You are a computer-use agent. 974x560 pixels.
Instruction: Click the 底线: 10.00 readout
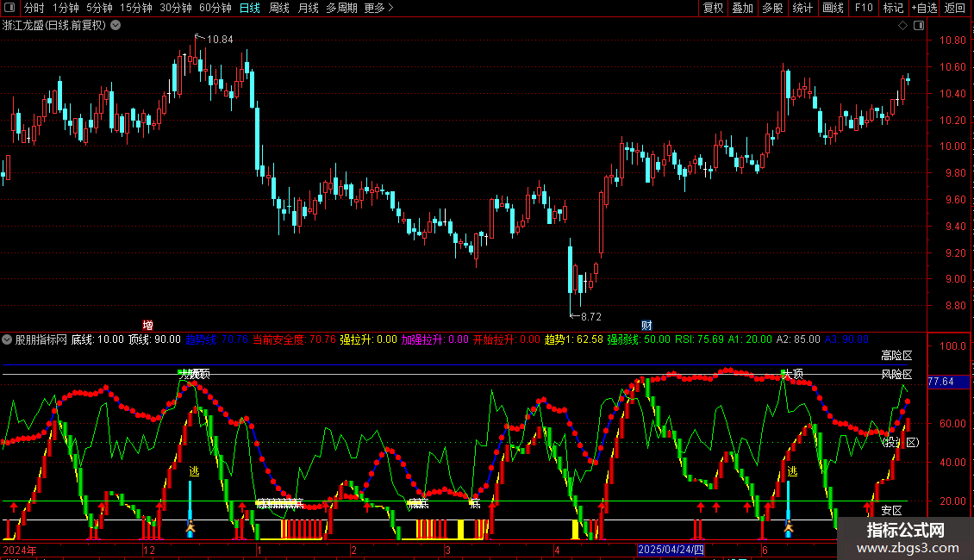coord(97,339)
